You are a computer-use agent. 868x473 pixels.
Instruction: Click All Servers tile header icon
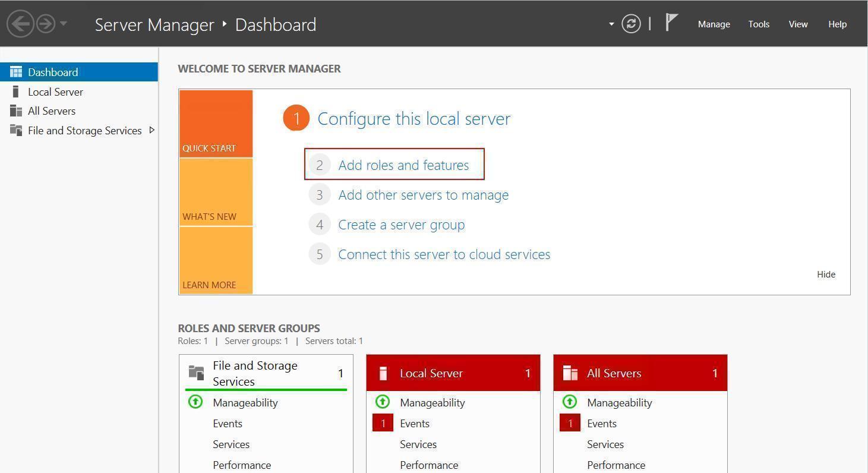point(570,373)
